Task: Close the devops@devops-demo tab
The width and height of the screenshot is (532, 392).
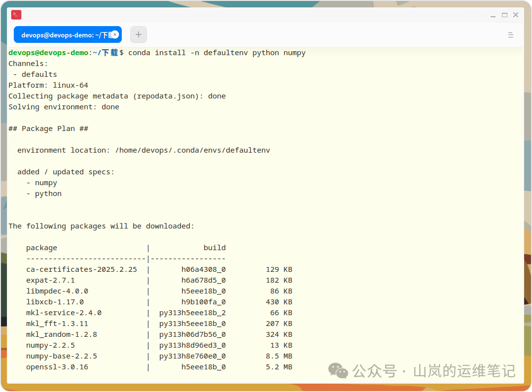Action: [114, 34]
